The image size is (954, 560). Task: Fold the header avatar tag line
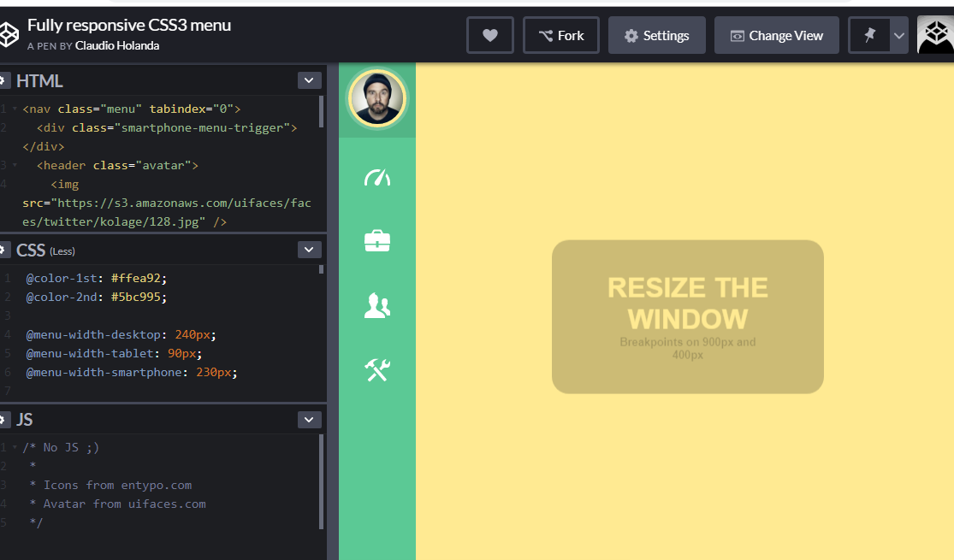pyautogui.click(x=15, y=165)
